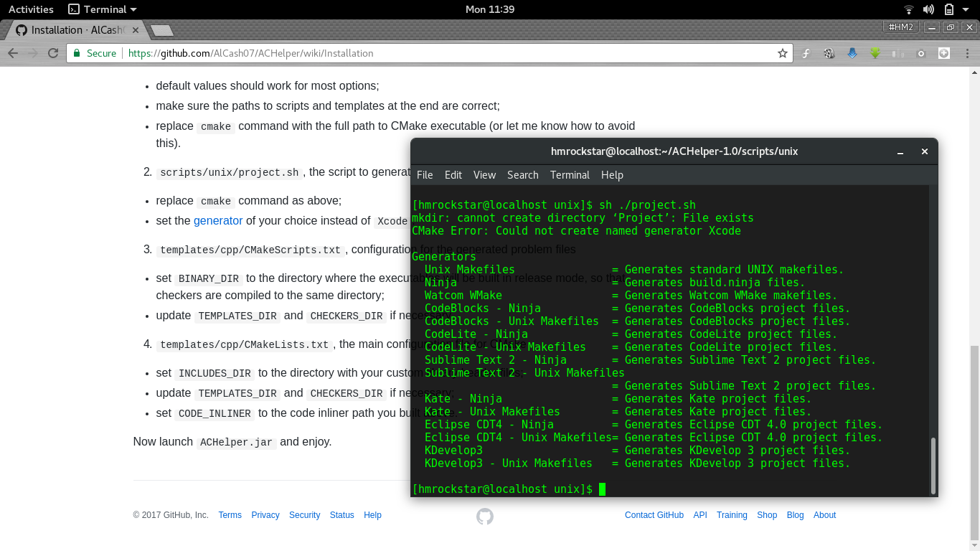
Task: Open the Blog footer link
Action: [x=795, y=515]
